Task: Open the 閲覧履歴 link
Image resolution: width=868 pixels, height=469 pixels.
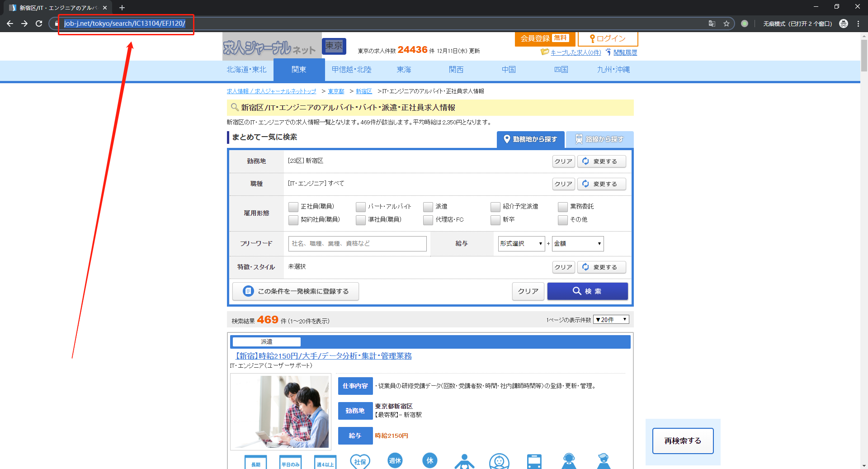Action: (625, 52)
